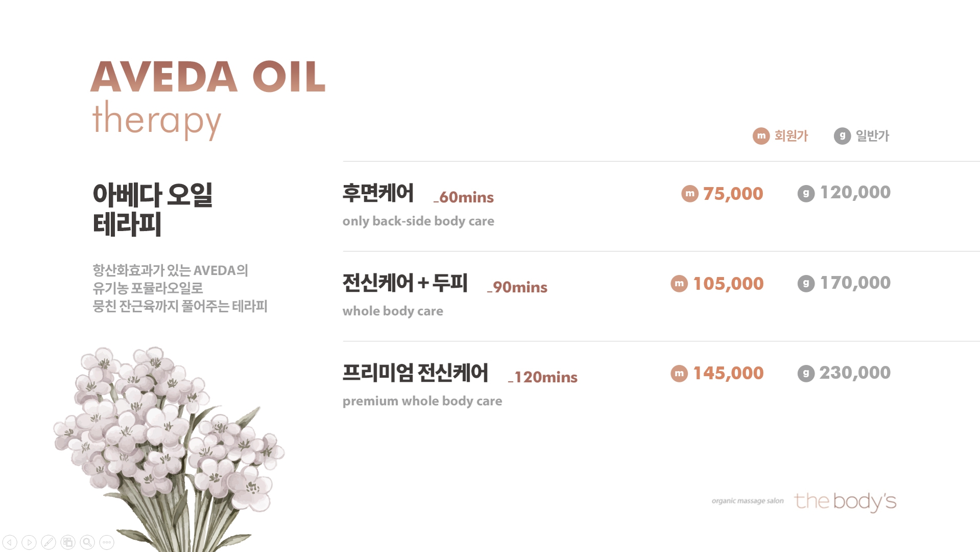Open the pen and laser pointer tools
Image resolution: width=980 pixels, height=552 pixels.
point(49,542)
